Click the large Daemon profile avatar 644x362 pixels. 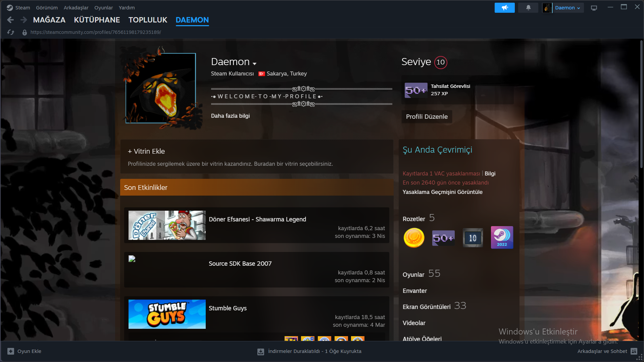point(161,88)
